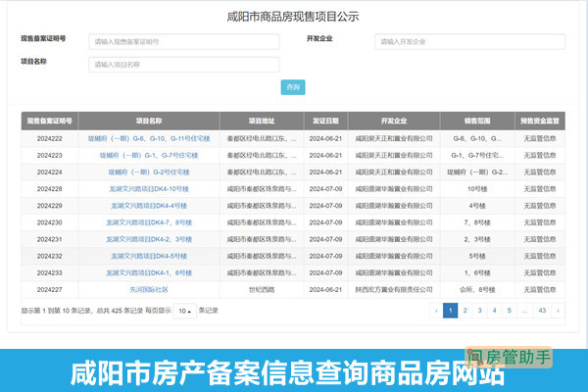Click sales scope cell 7、8号楼

[x=477, y=222]
